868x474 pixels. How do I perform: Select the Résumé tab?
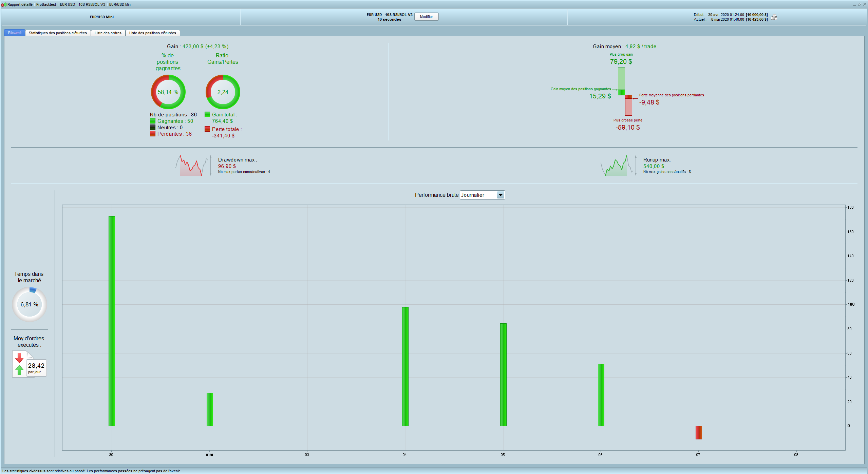coord(15,33)
